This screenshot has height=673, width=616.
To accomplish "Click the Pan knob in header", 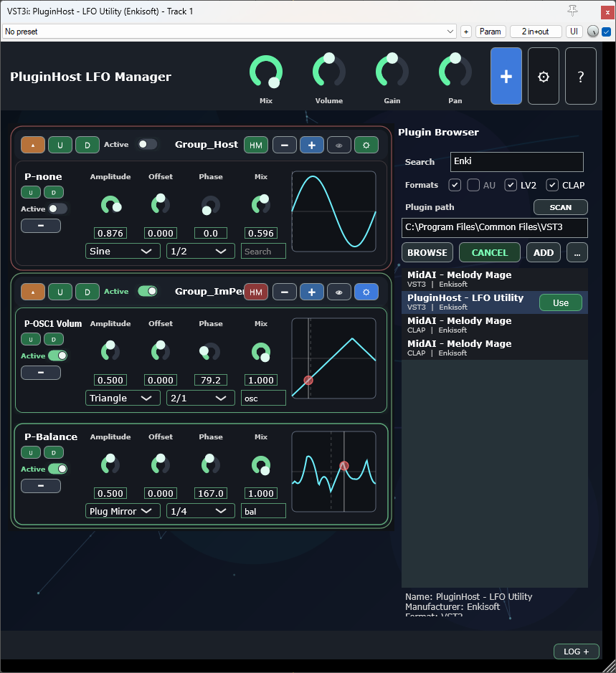I will [x=455, y=70].
